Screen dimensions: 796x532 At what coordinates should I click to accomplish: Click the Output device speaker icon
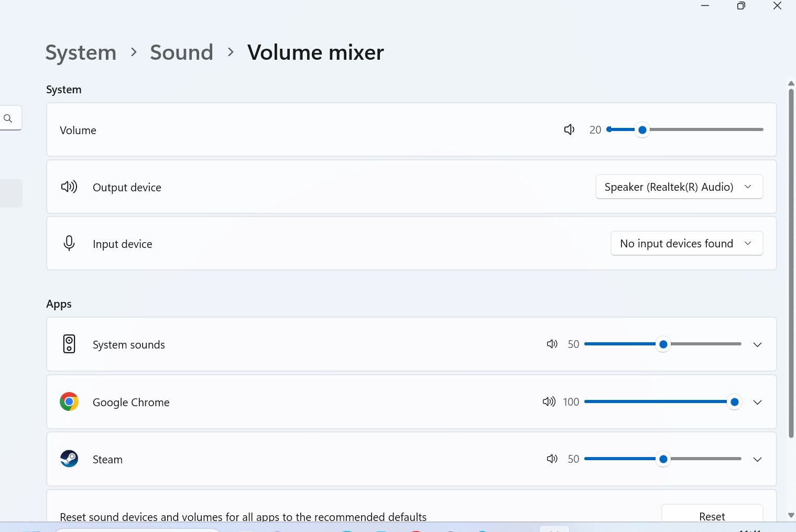(x=69, y=187)
